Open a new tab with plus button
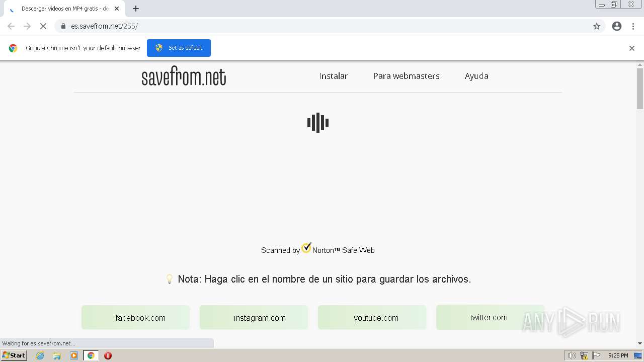Viewport: 644px width, 362px height. [x=136, y=9]
